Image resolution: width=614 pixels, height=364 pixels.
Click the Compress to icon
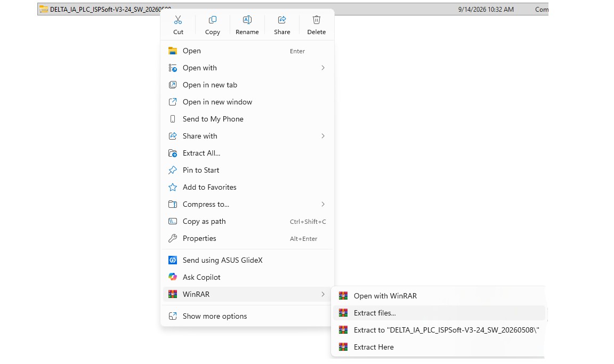pos(172,204)
